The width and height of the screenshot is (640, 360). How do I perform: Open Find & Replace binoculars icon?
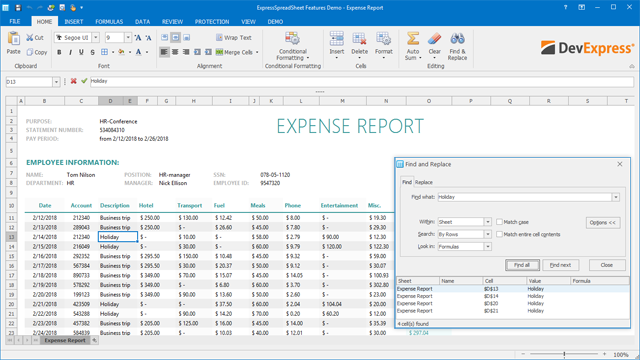457,39
